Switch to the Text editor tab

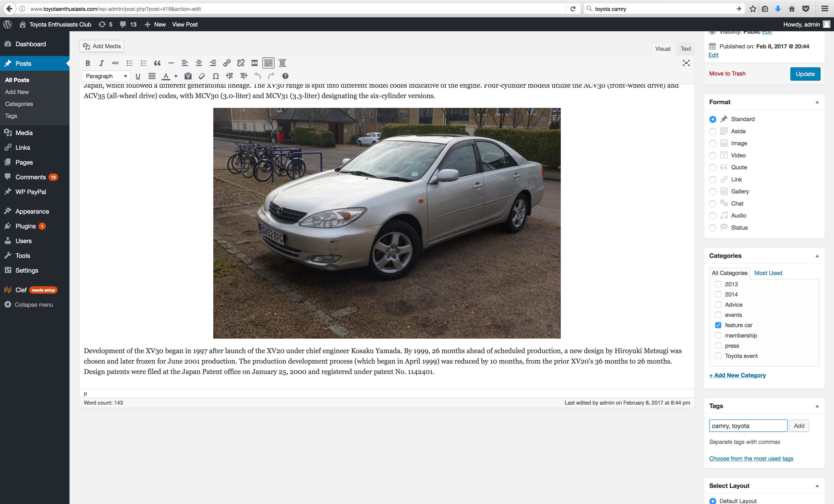click(685, 49)
